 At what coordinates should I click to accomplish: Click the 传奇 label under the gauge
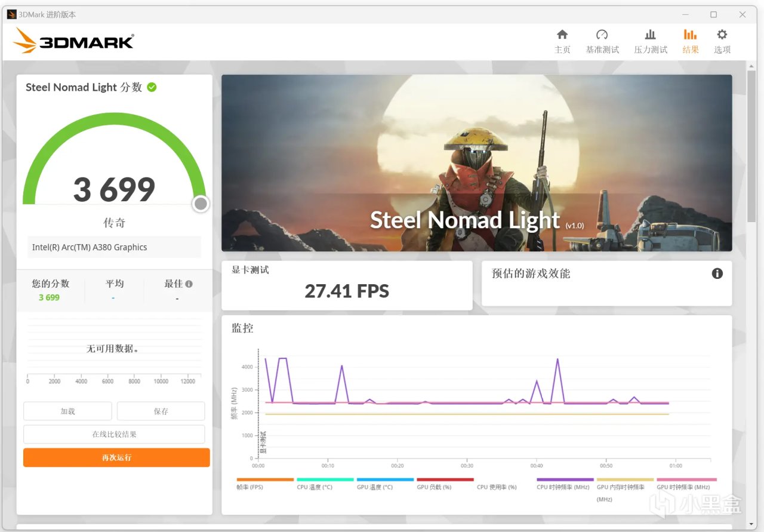(114, 223)
